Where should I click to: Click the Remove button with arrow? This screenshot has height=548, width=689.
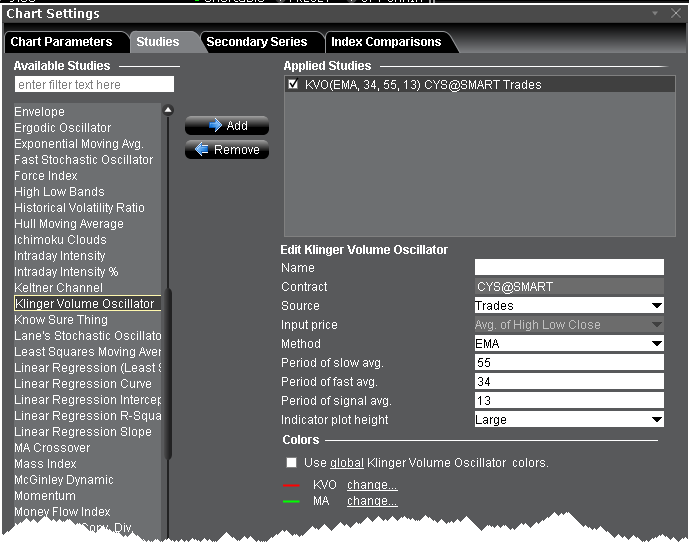(227, 150)
